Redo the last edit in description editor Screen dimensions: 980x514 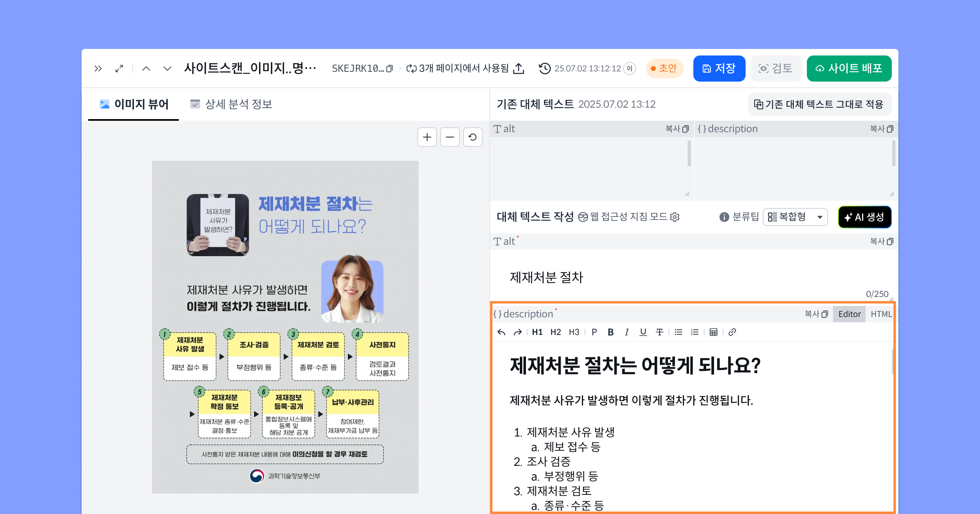point(518,332)
